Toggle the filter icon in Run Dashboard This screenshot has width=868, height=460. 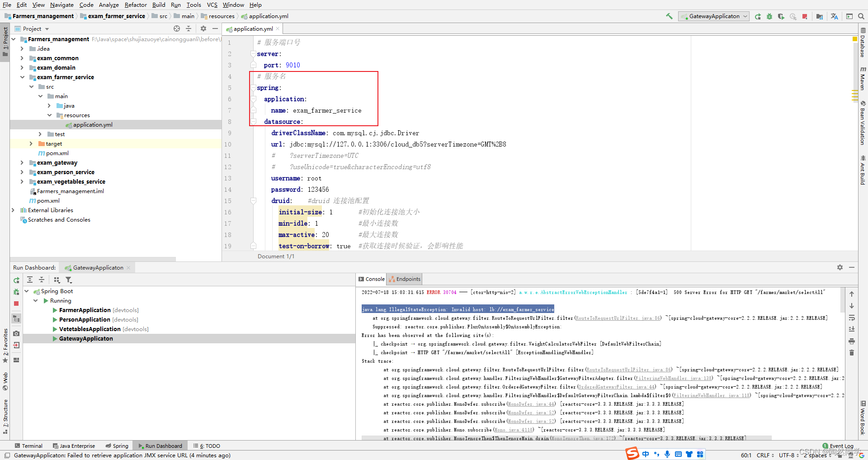click(x=69, y=280)
